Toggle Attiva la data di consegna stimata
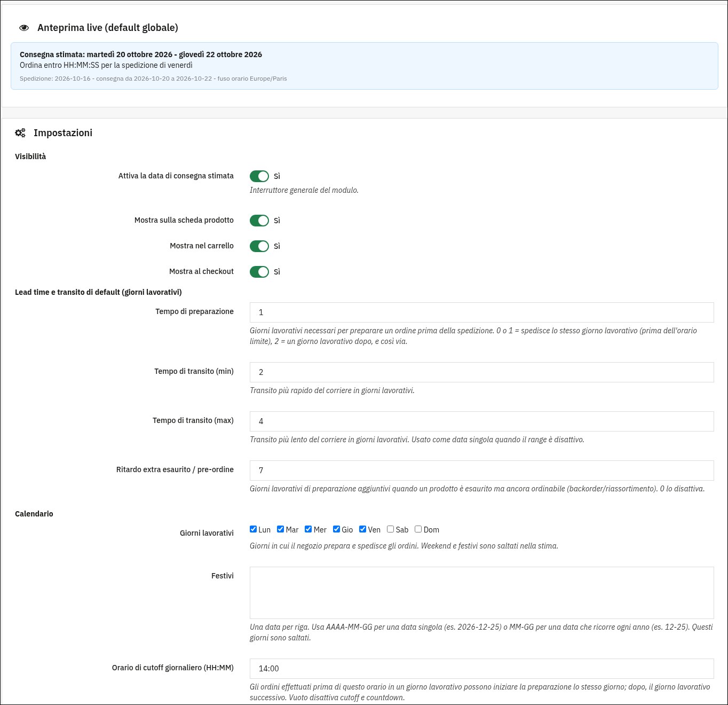728x705 pixels. 259,176
